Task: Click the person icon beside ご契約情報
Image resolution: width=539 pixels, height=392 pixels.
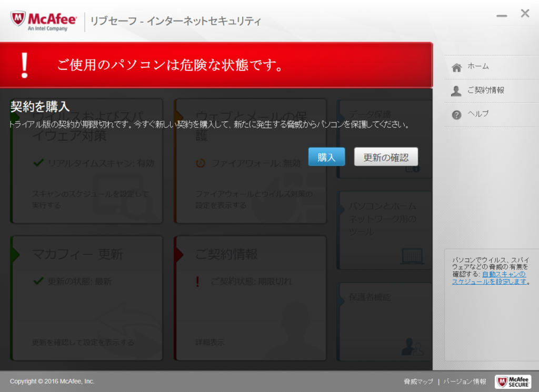Action: tap(456, 91)
